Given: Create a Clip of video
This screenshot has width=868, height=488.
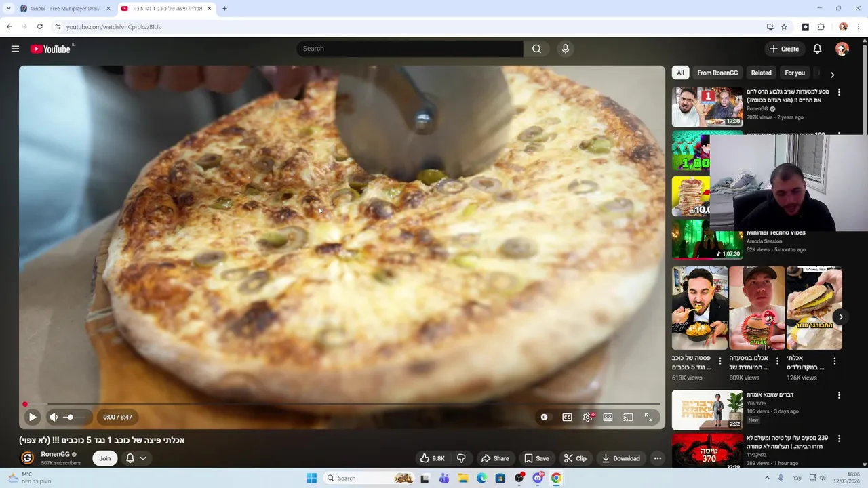Looking at the screenshot, I should point(575,458).
